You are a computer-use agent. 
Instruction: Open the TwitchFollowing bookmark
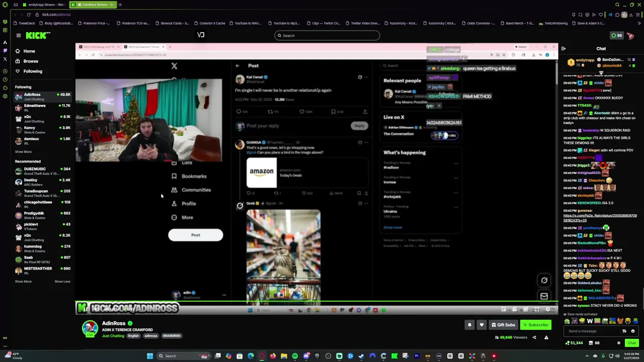[x=553, y=23]
